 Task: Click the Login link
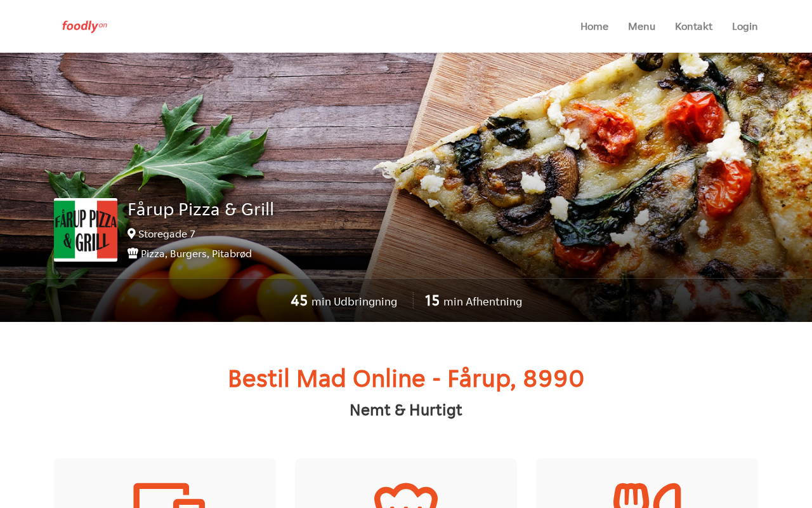[745, 26]
